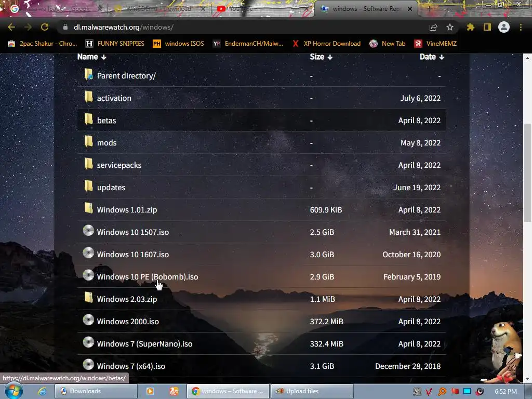Viewport: 532px width, 399px height.
Task: Open the VineMEMZ bookmark
Action: tap(435, 44)
